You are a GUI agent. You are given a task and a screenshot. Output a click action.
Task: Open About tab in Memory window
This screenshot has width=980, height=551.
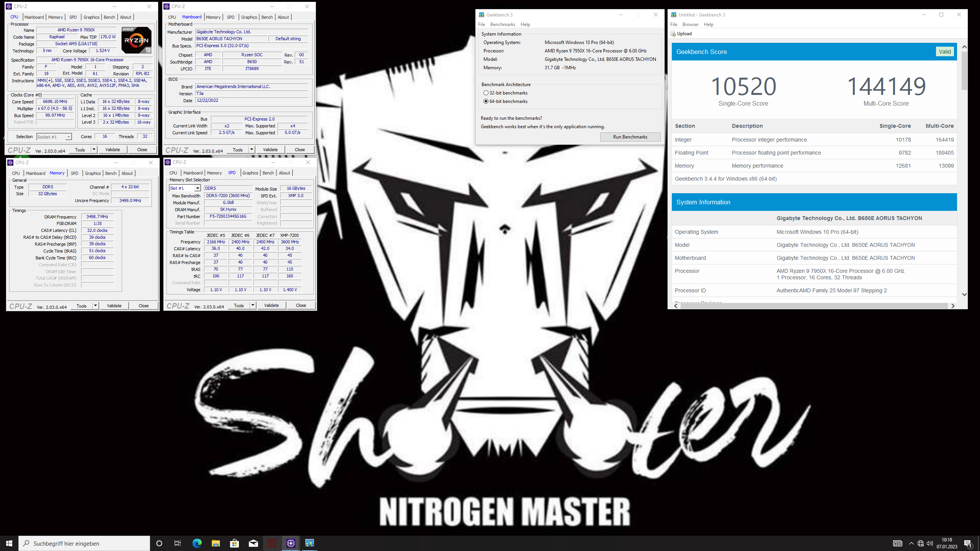127,173
